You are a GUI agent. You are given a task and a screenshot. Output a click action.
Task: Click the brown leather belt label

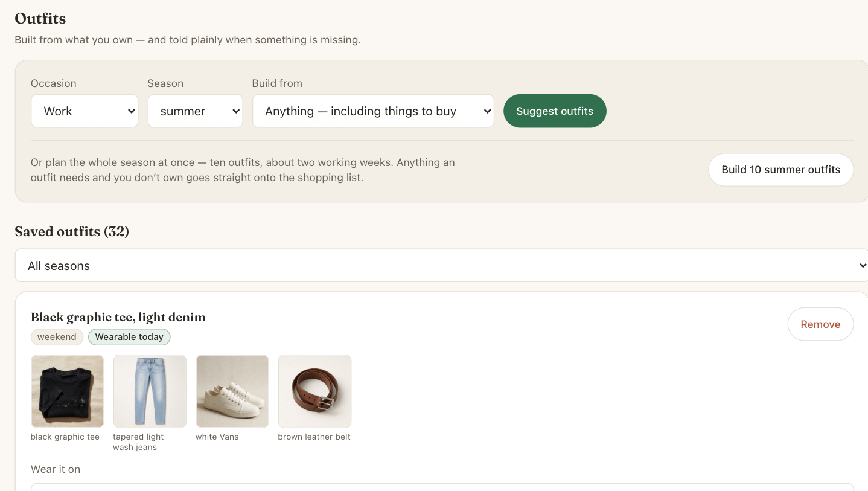pyautogui.click(x=314, y=437)
